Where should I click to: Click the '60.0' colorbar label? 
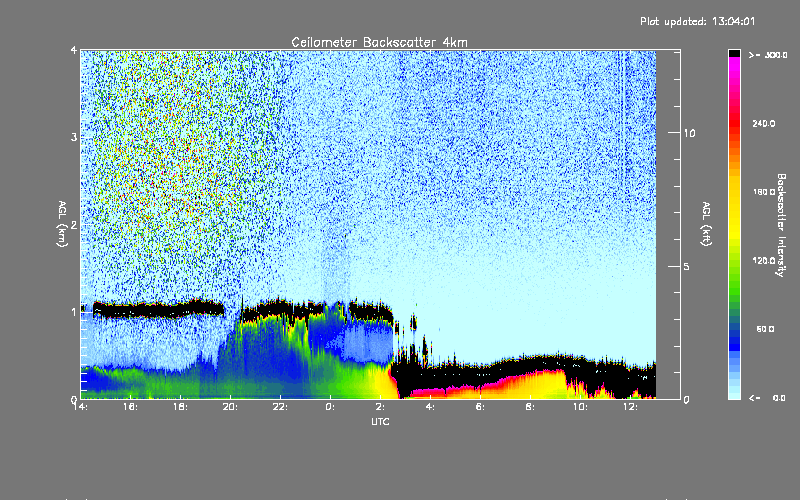765,329
